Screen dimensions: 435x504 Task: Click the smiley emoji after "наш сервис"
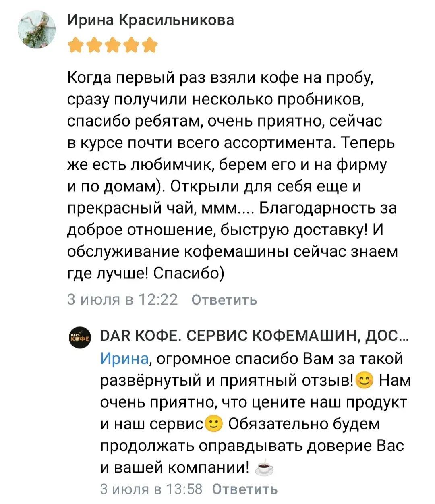214,424
